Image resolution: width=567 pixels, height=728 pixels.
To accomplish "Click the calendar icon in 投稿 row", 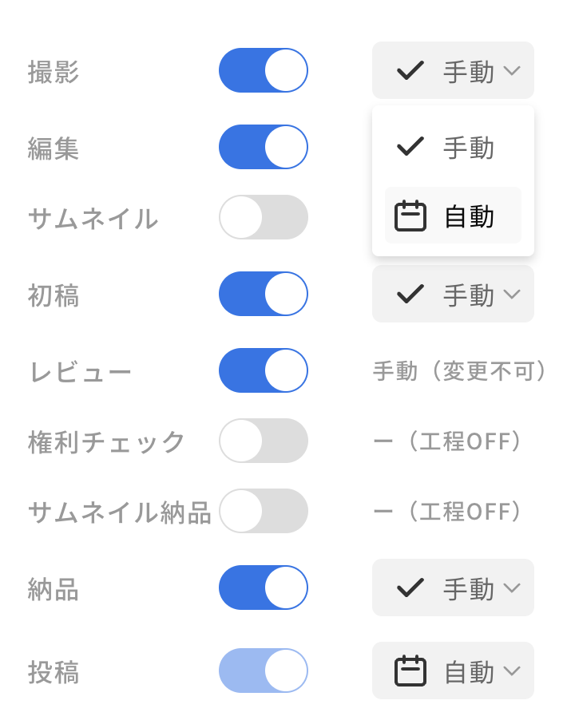I will tap(410, 671).
